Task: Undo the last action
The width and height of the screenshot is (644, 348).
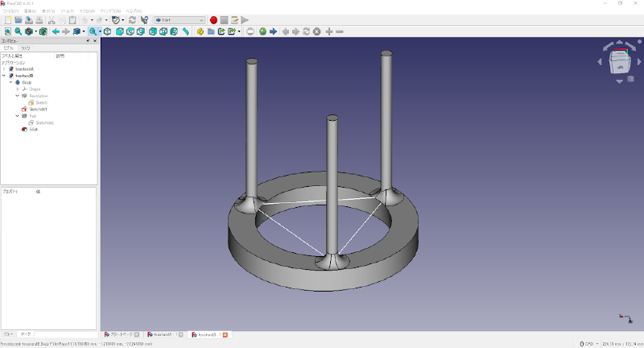Action: coord(85,20)
